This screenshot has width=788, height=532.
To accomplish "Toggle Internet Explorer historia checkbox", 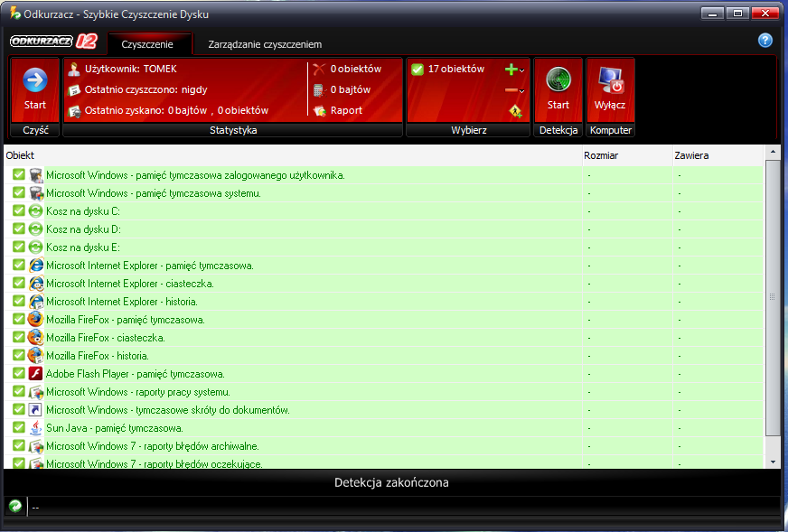I will (19, 302).
